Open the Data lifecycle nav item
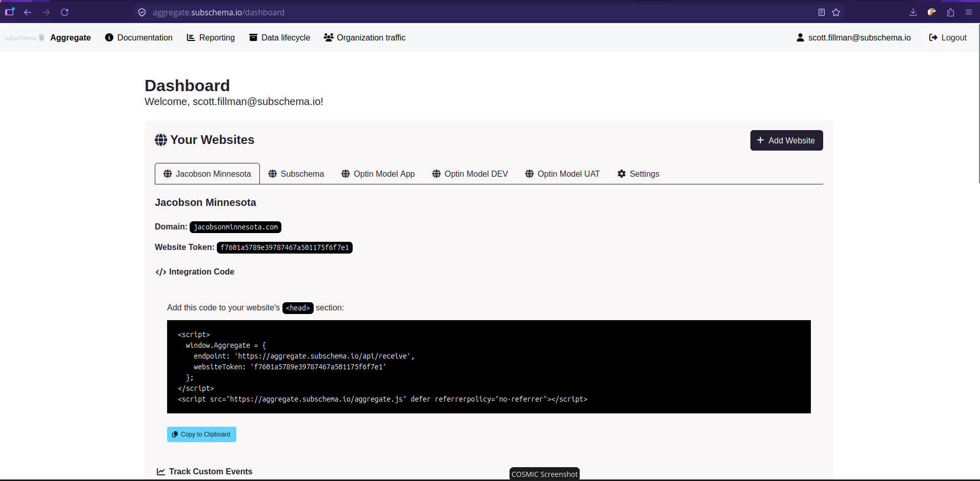The width and height of the screenshot is (980, 481). click(x=280, y=37)
